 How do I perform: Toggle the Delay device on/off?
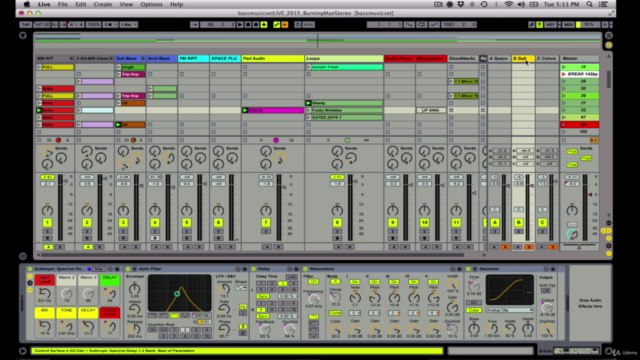[253, 269]
